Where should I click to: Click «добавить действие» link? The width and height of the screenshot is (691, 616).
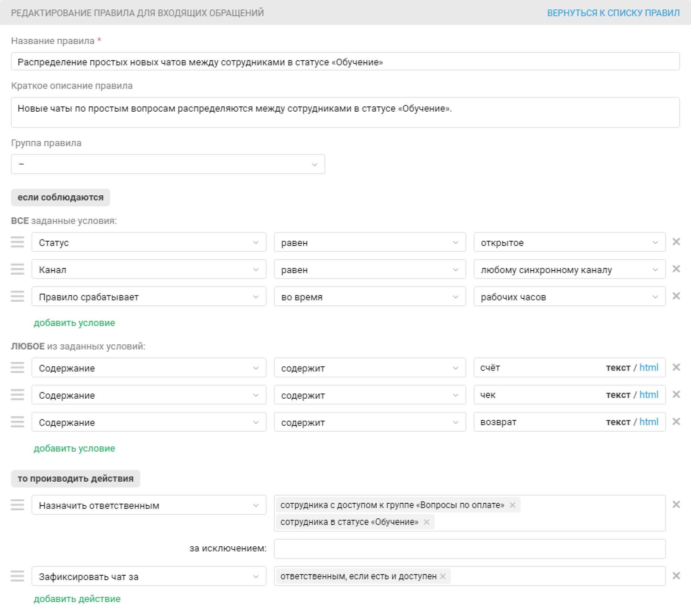(x=77, y=599)
